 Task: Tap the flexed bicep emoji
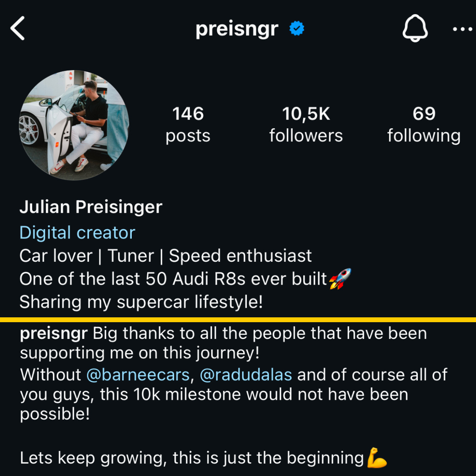click(377, 457)
